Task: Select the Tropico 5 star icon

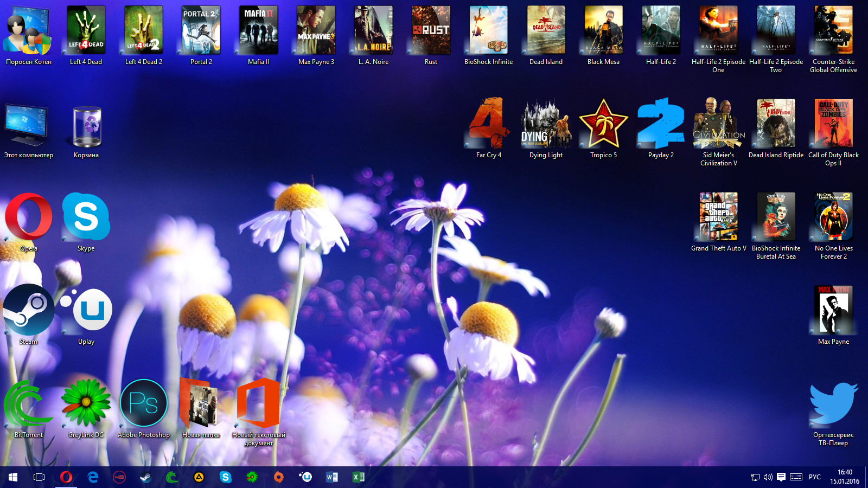Action: point(603,123)
